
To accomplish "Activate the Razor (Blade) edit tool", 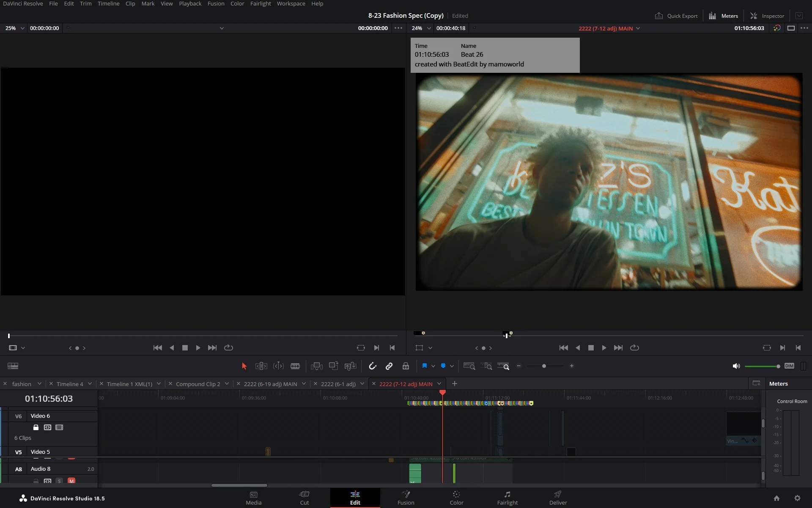I will [x=295, y=366].
